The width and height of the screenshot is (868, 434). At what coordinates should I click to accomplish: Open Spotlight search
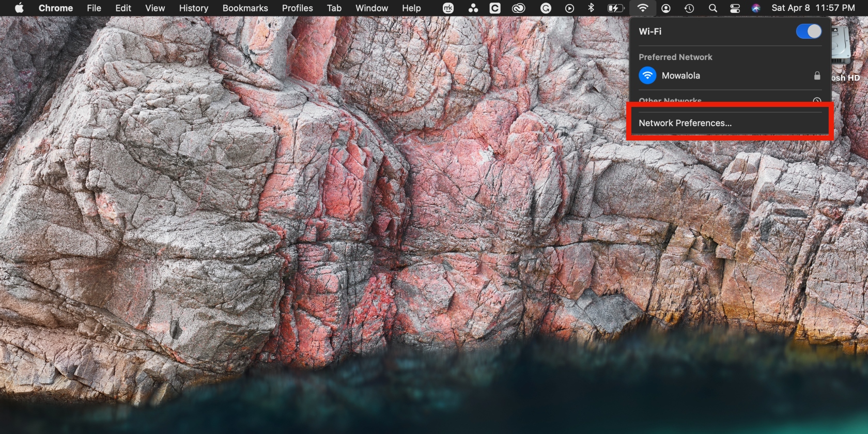point(712,8)
